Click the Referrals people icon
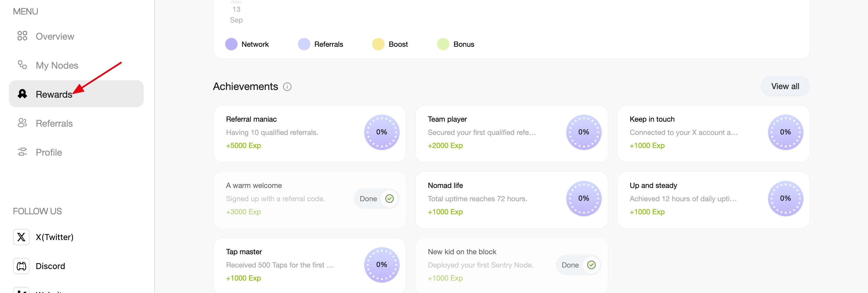868x293 pixels. [22, 123]
